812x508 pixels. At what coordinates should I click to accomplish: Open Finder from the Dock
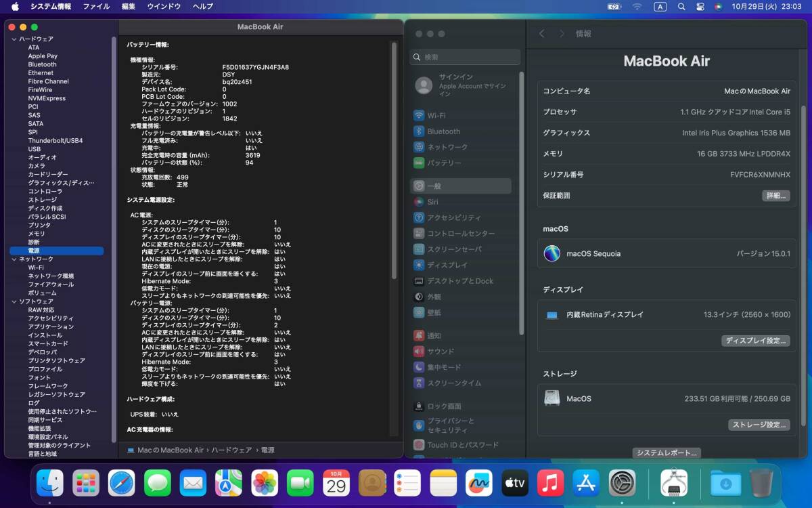(x=50, y=483)
